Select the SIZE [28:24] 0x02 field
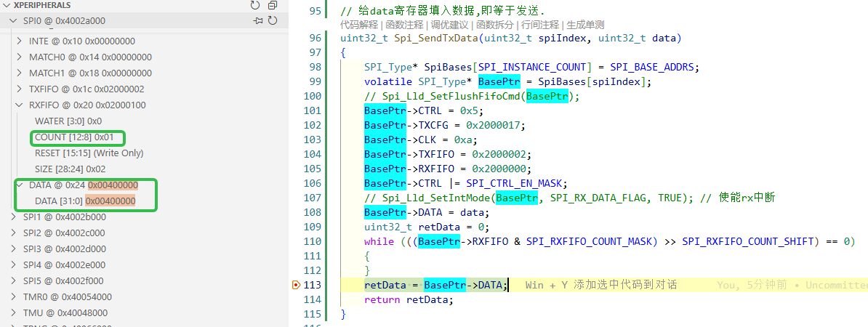 coord(70,169)
